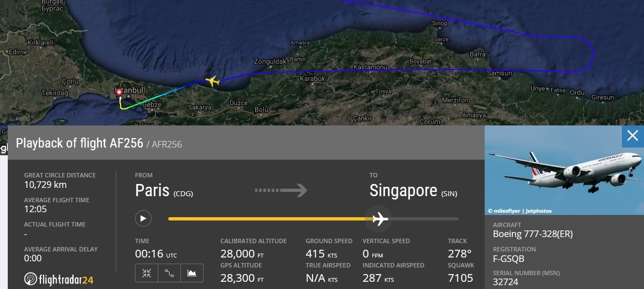Click the 28,000 FT calibrated altitude value
The image size is (644, 289).
pyautogui.click(x=242, y=254)
